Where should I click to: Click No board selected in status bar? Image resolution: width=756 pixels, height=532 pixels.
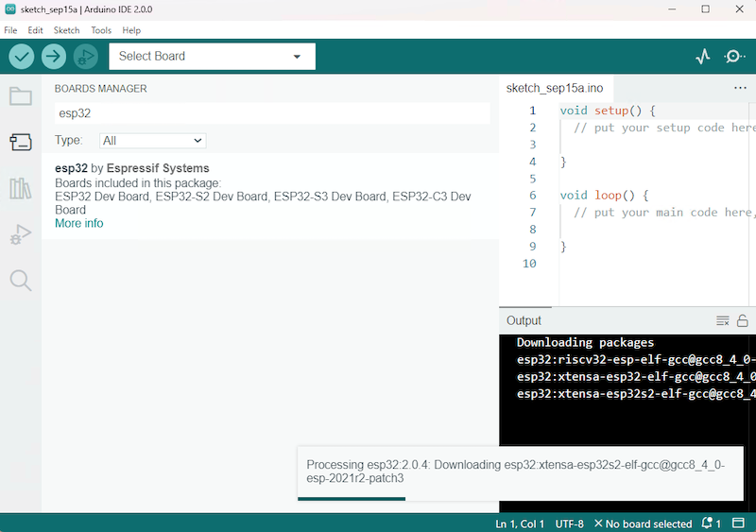click(644, 523)
